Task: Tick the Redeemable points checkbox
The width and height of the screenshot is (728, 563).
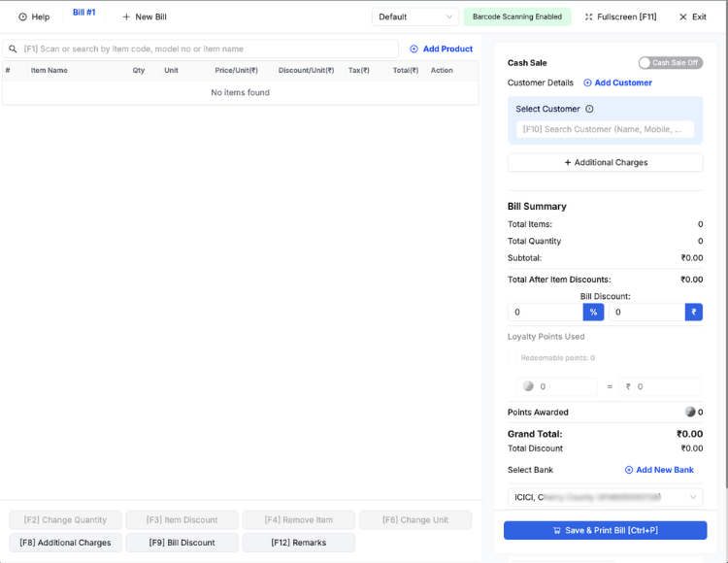Action: tap(513, 358)
